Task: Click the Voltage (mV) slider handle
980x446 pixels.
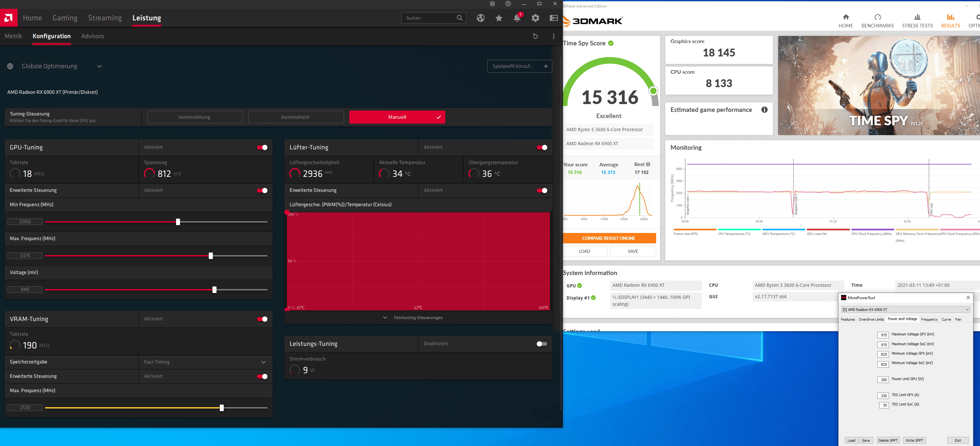Action: (214, 290)
